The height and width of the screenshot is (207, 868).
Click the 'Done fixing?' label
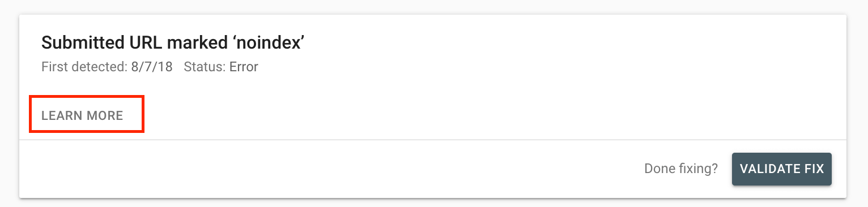pyautogui.click(x=681, y=169)
